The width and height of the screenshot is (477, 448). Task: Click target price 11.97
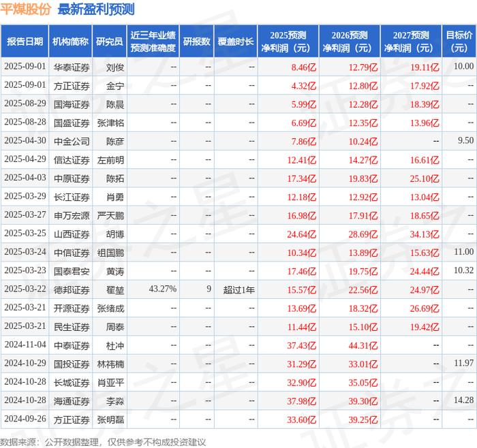click(463, 363)
